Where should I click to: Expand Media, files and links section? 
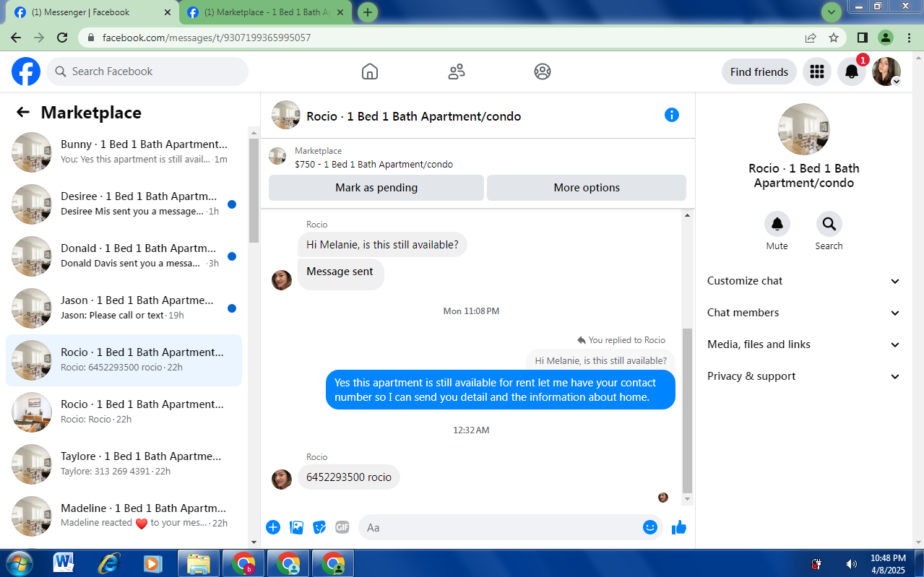tap(803, 344)
